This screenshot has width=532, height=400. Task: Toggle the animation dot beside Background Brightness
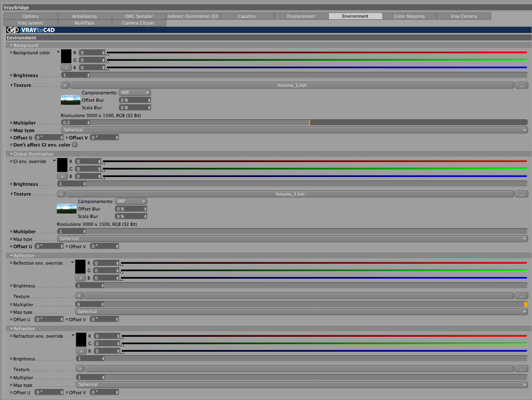tap(11, 75)
